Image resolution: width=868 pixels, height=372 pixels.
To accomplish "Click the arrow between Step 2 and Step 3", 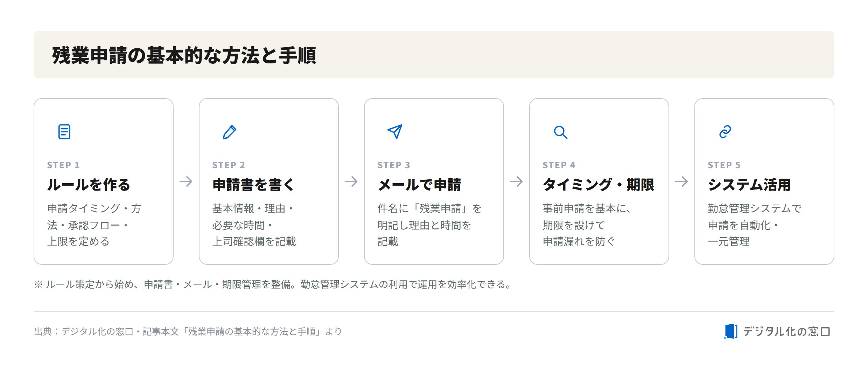I will point(351,181).
